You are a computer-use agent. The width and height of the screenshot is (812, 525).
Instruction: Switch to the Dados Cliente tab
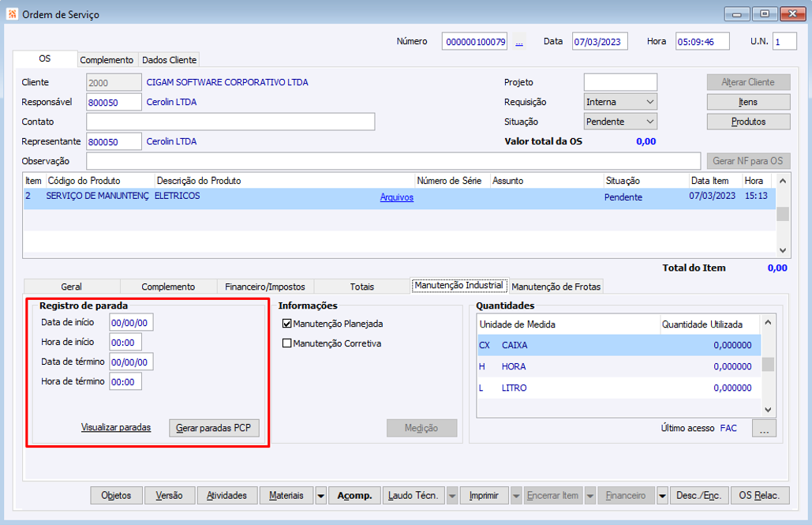coord(170,60)
